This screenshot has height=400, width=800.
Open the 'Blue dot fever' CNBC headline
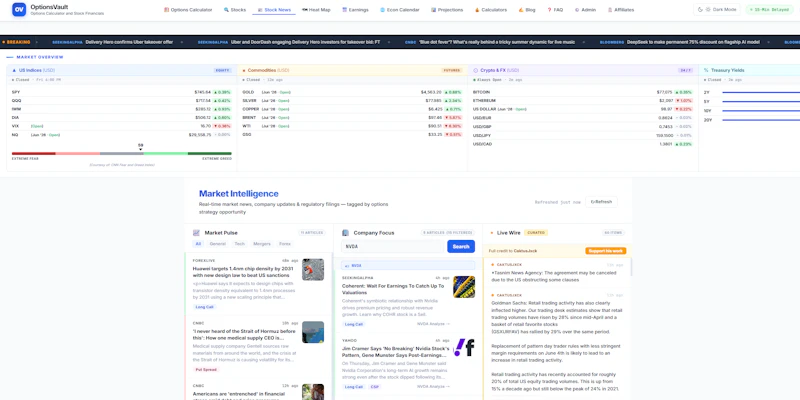click(x=496, y=42)
